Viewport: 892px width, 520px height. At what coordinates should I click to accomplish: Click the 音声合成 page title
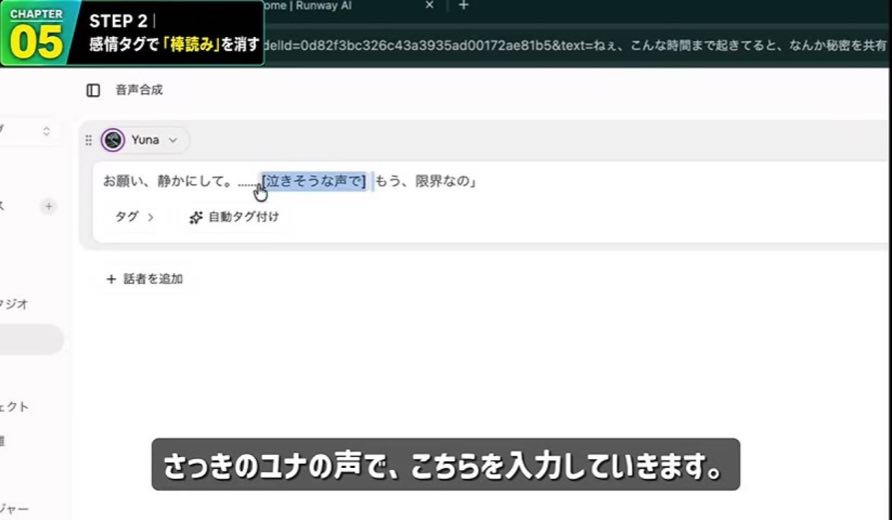click(x=139, y=90)
